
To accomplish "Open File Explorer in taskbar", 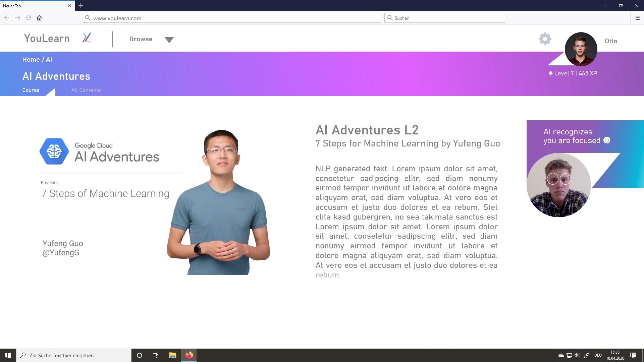I will pos(172,355).
